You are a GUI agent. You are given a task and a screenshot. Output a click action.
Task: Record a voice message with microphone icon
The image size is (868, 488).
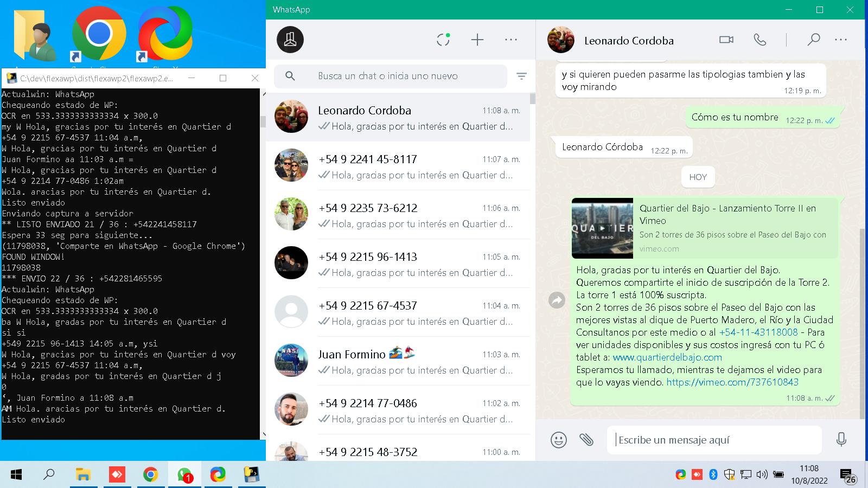click(841, 440)
